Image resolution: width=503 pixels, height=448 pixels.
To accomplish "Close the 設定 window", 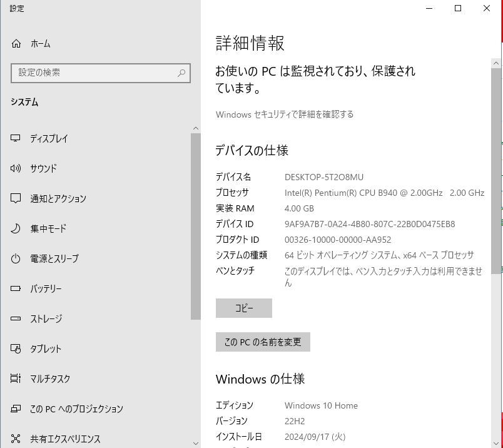I will tap(487, 8).
